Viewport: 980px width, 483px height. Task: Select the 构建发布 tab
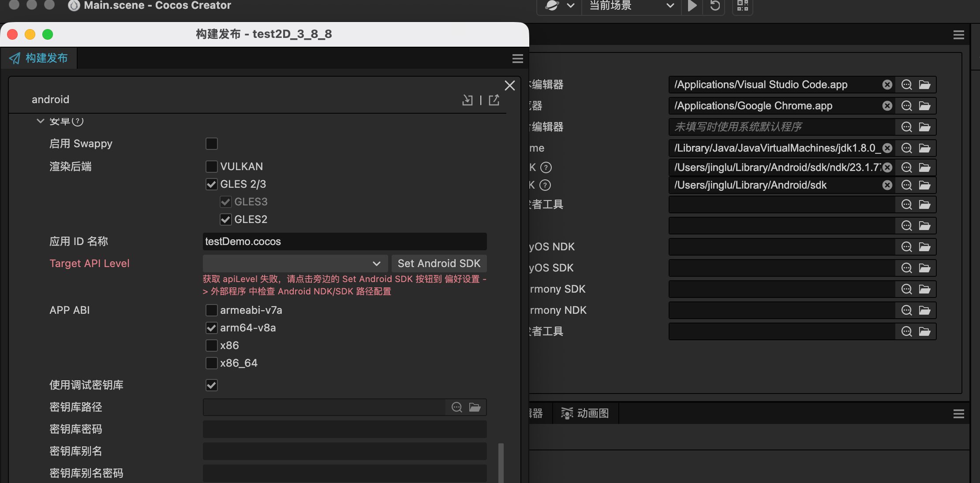tap(39, 58)
